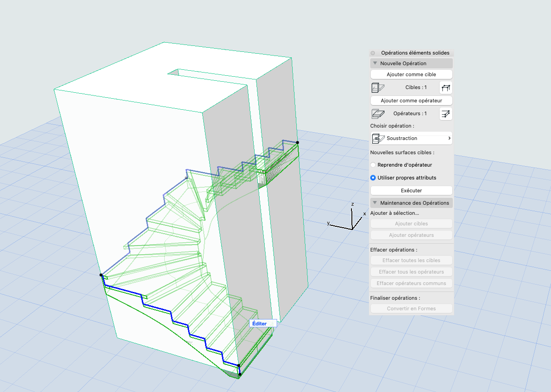The height and width of the screenshot is (392, 551).
Task: Click Effacer toutes les cibles button
Action: click(x=412, y=260)
